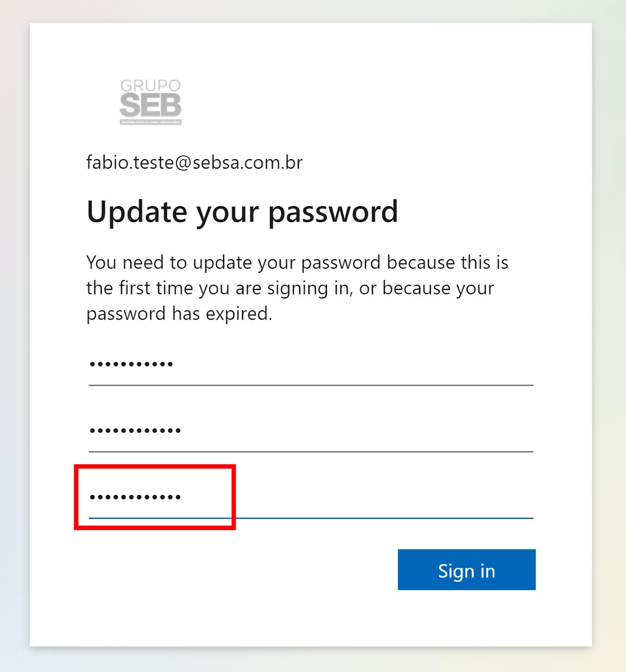This screenshot has width=626, height=672.
Task: Click the GRUPO word in the logo
Action: (x=151, y=86)
